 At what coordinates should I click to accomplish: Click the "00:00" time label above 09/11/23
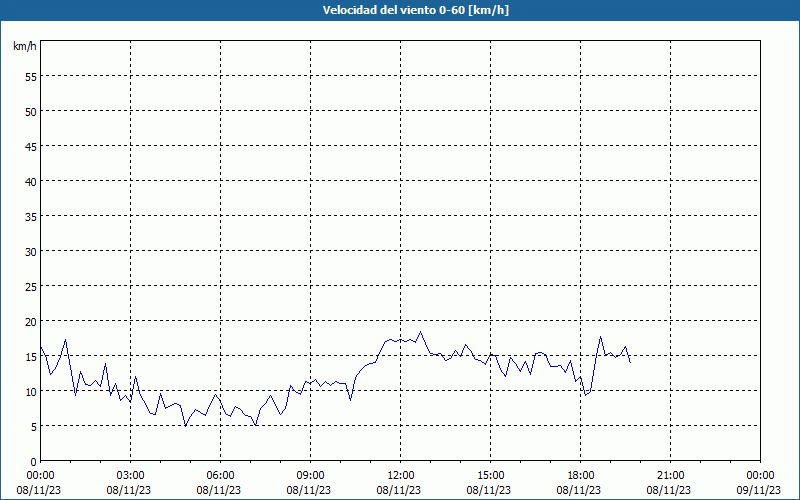click(x=760, y=476)
